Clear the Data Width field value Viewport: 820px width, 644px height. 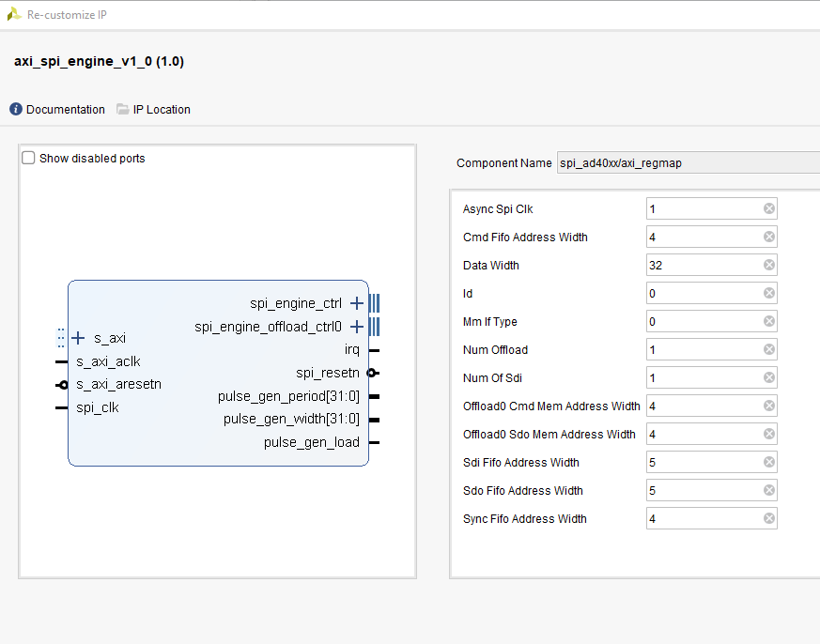click(768, 266)
